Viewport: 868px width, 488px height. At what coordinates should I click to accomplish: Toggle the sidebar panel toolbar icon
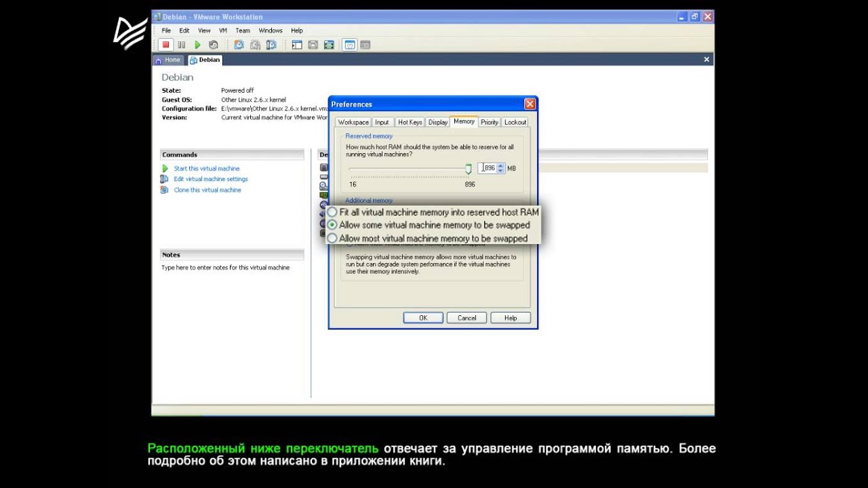coord(297,45)
